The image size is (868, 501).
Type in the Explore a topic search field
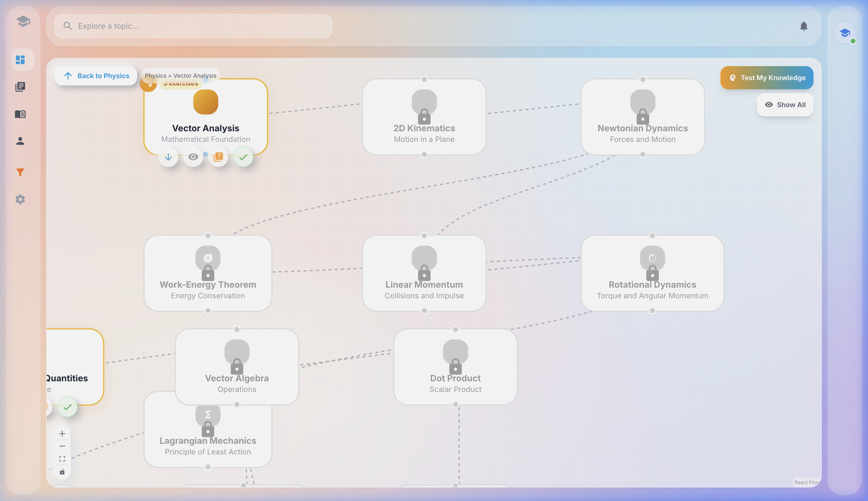pyautogui.click(x=192, y=26)
